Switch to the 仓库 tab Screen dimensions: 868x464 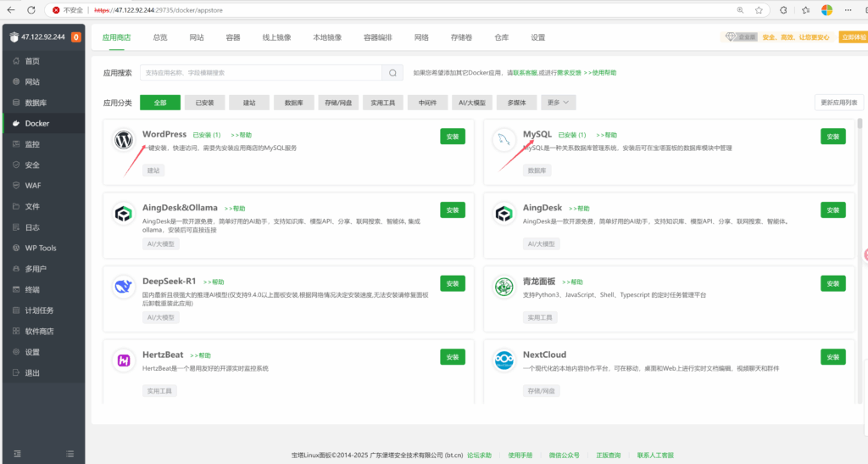tap(502, 37)
